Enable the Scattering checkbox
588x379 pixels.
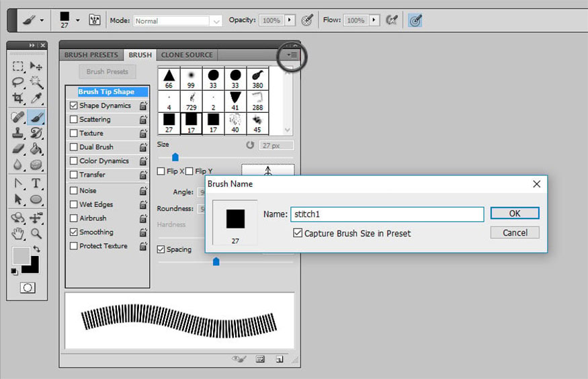click(74, 120)
